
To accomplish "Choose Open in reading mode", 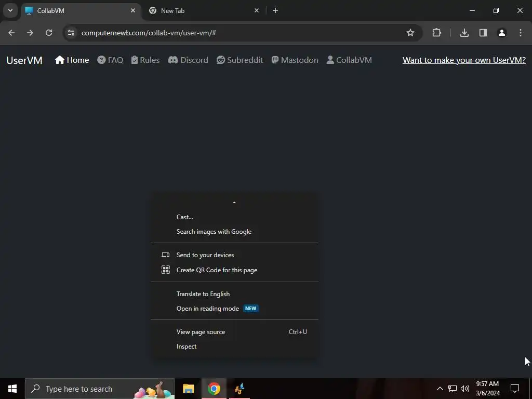I will pyautogui.click(x=234, y=309).
